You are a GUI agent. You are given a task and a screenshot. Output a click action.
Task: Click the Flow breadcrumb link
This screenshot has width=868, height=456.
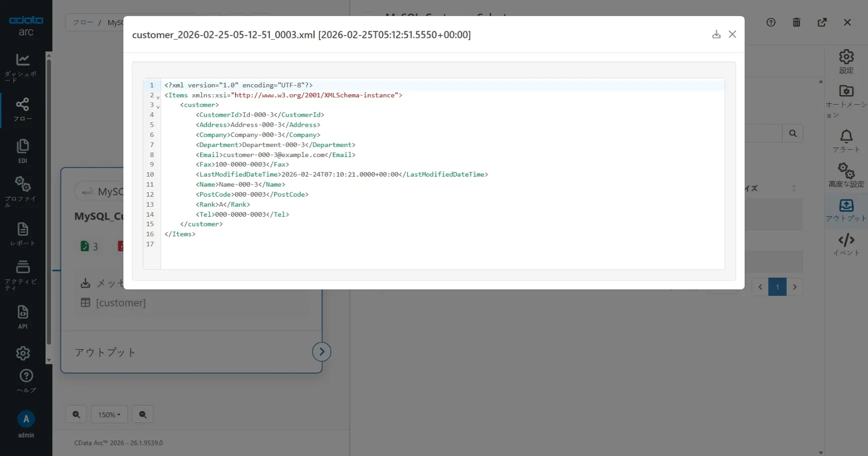[83, 23]
